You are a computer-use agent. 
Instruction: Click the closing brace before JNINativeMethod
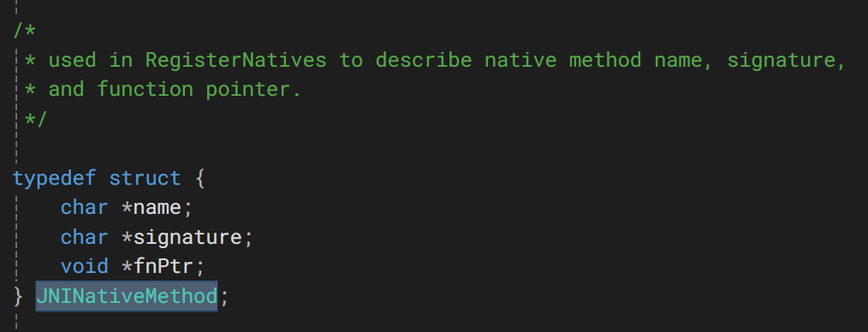coord(18,297)
